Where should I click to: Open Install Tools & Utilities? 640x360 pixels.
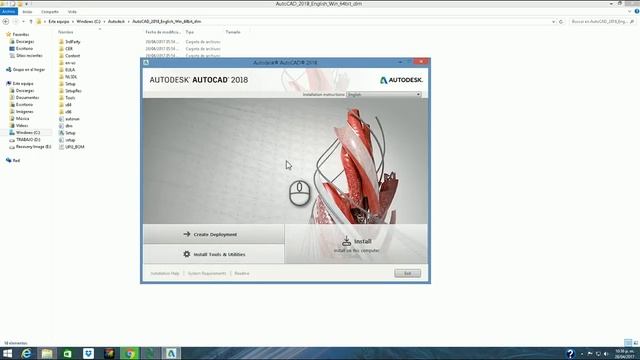pos(213,254)
